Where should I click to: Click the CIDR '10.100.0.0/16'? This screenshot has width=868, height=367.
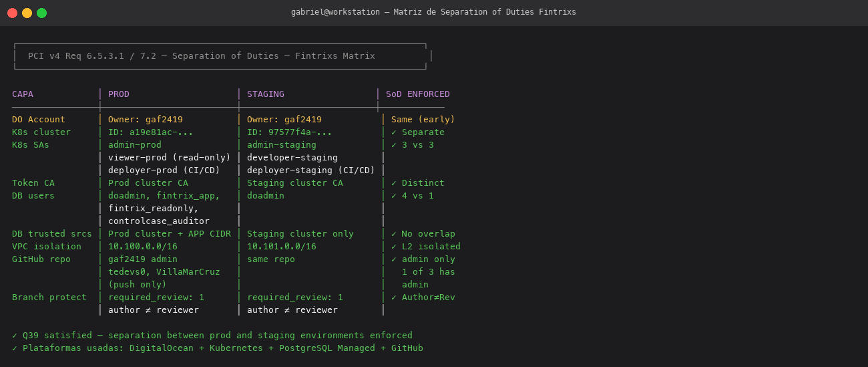[x=143, y=247]
